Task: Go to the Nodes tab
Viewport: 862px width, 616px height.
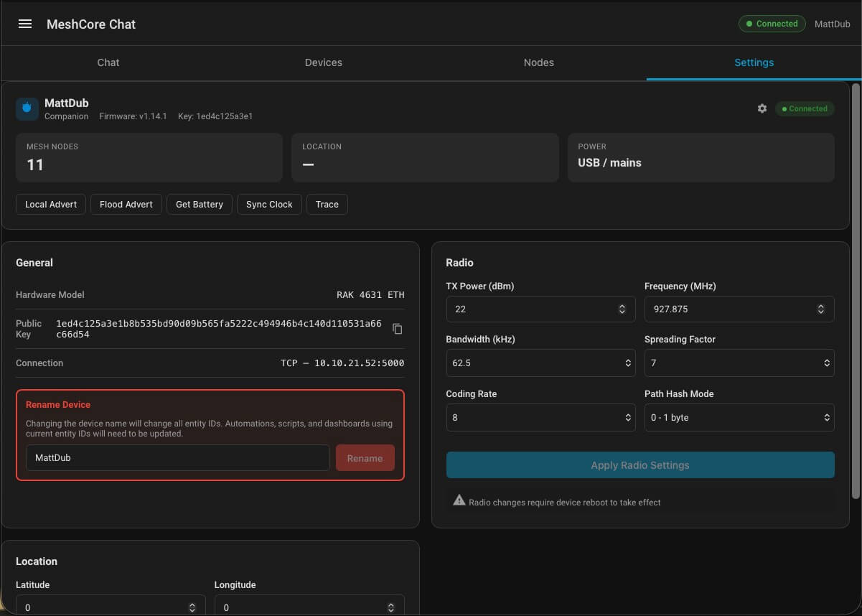Action: (539, 62)
